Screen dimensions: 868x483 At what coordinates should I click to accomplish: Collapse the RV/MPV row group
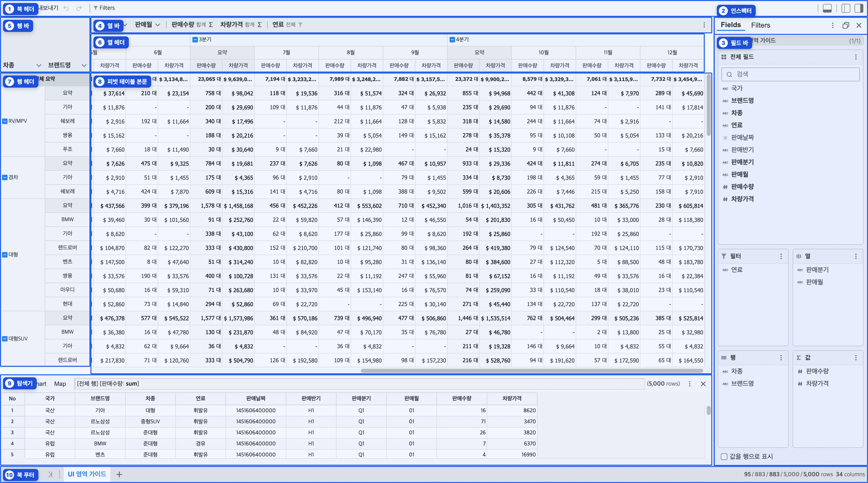pos(5,121)
